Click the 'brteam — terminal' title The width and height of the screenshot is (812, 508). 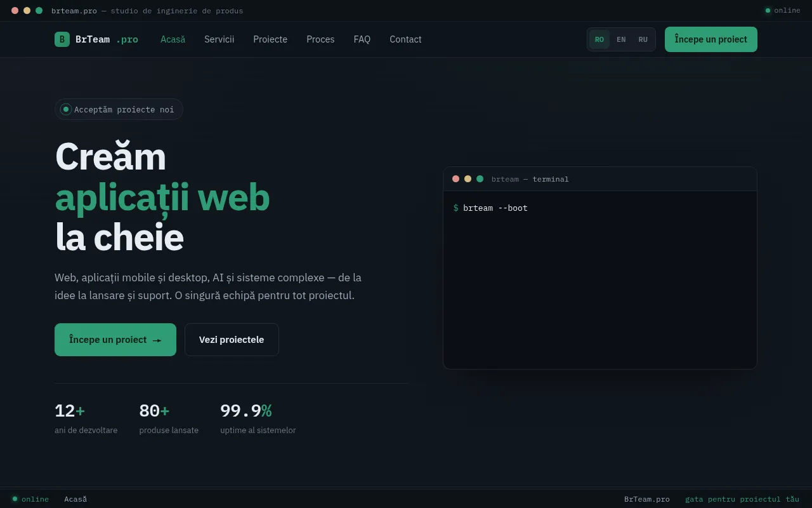pyautogui.click(x=530, y=179)
